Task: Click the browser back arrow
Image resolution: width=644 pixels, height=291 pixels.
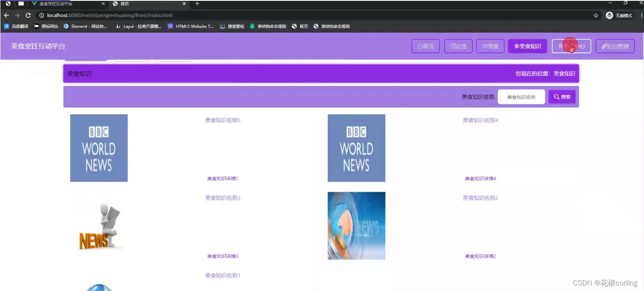Action: coord(6,15)
